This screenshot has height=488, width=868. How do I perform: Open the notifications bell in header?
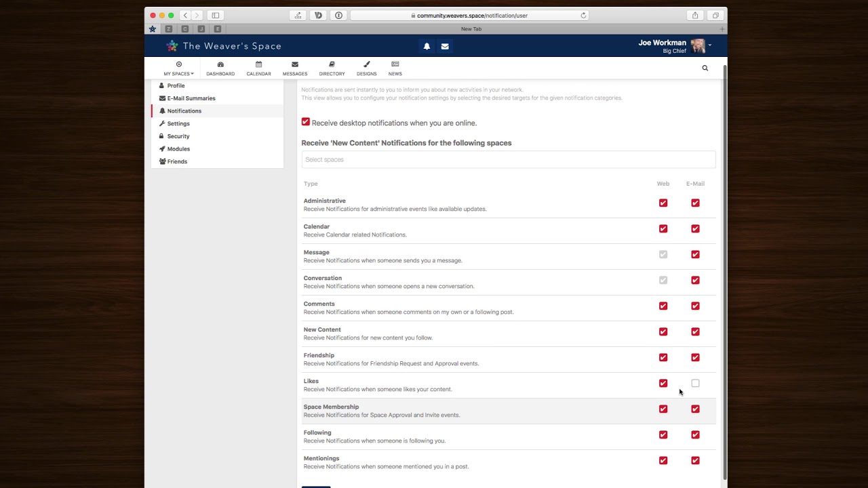tap(427, 46)
